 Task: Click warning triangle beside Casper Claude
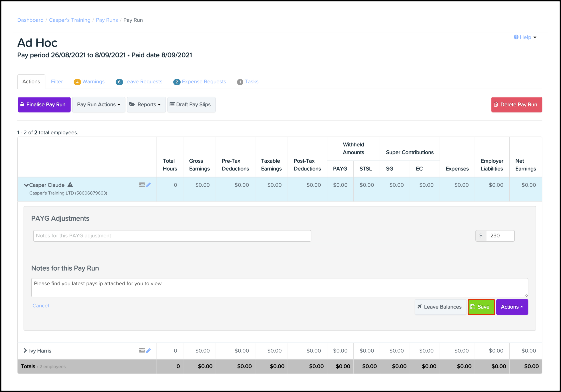click(x=70, y=185)
